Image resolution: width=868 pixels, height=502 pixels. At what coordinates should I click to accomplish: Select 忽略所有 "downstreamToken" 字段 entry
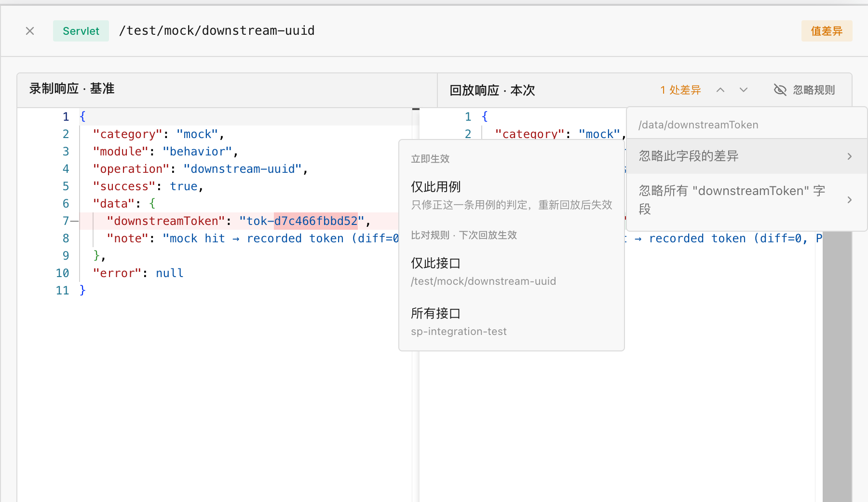pyautogui.click(x=746, y=200)
